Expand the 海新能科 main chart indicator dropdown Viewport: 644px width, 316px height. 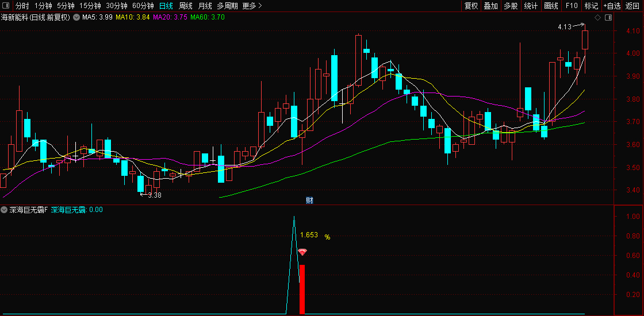click(76, 17)
